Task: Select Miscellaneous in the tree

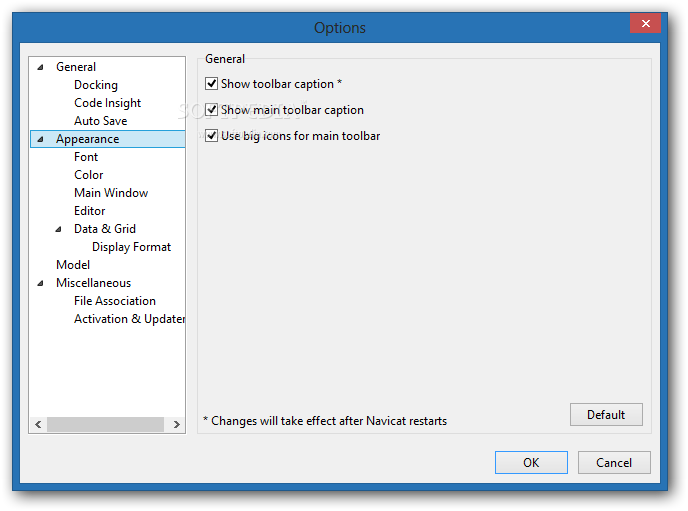Action: pyautogui.click(x=93, y=283)
